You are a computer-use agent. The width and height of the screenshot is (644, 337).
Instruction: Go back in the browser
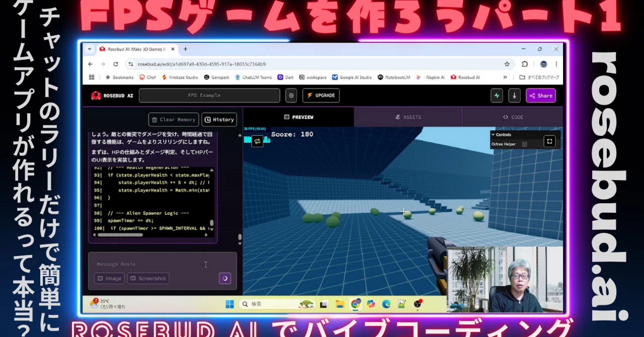91,64
